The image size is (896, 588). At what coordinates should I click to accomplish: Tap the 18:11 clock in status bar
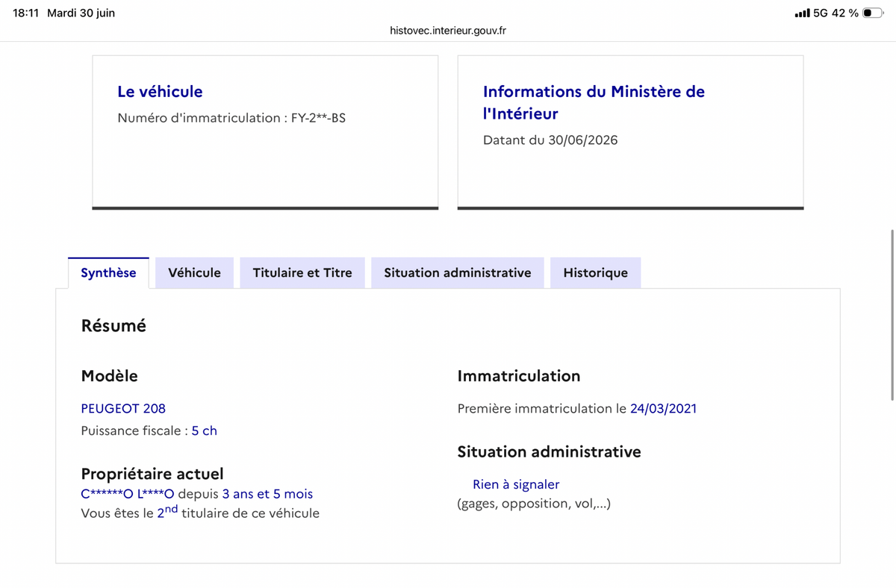(25, 13)
